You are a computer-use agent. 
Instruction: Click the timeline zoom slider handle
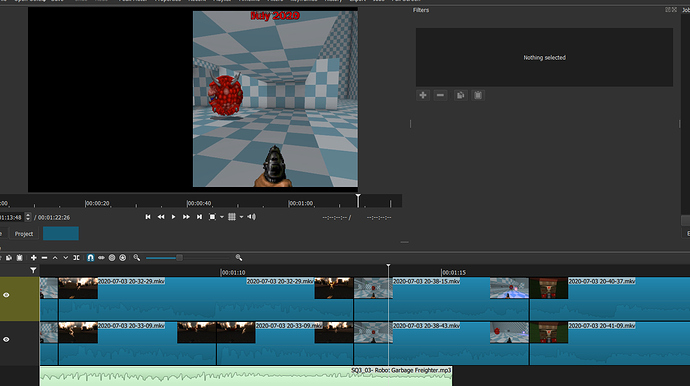point(179,258)
